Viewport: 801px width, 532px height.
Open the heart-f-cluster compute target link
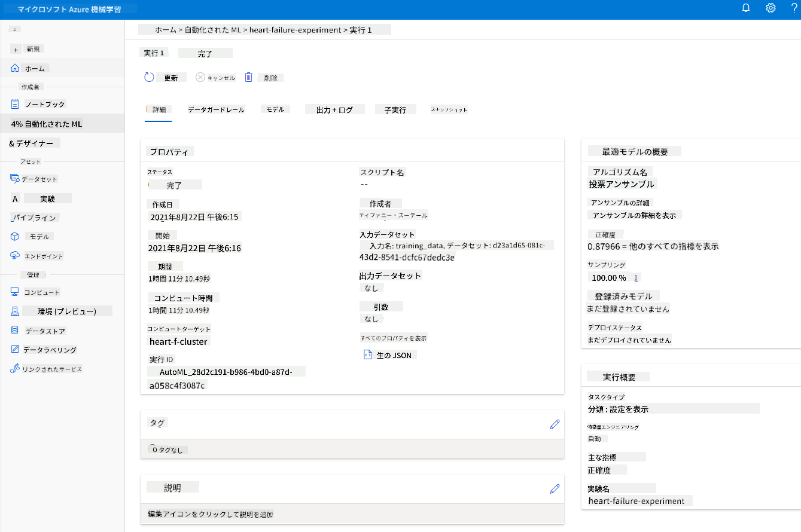point(179,341)
